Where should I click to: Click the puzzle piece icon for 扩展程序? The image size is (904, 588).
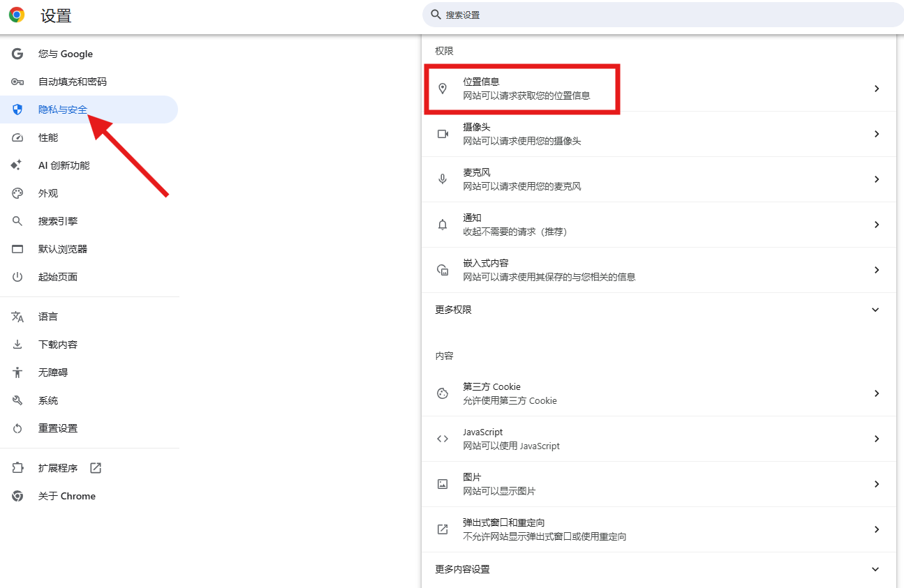[17, 468]
